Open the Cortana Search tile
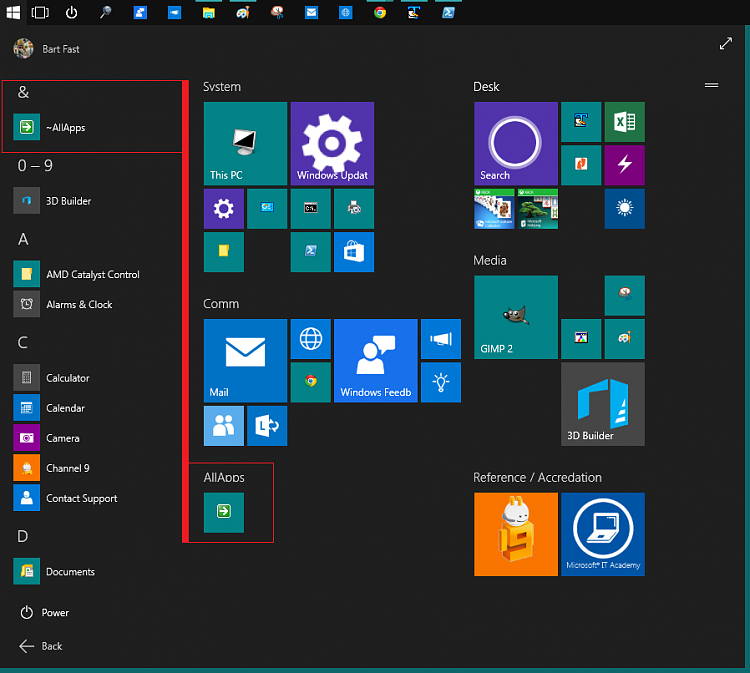Viewport: 750px width, 673px height. coord(516,143)
